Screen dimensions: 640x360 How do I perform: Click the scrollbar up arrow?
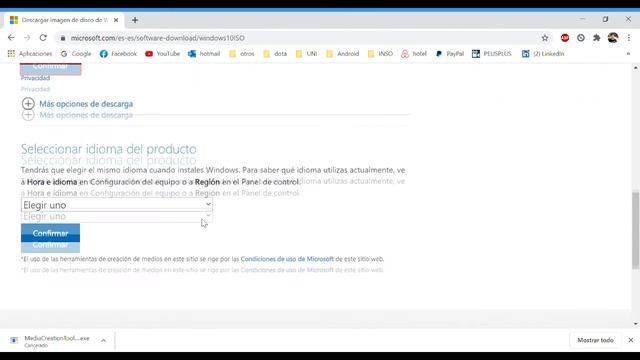click(x=636, y=68)
